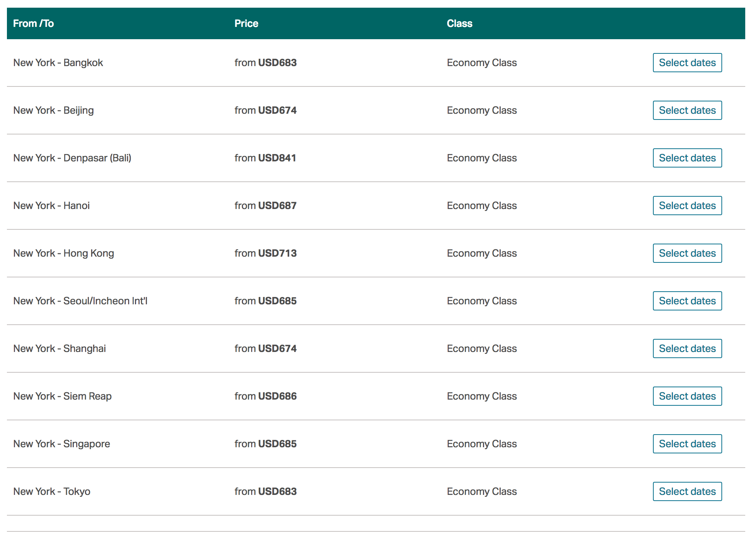Select dates for New York - Hanoi
The width and height of the screenshot is (756, 541).
(x=687, y=206)
